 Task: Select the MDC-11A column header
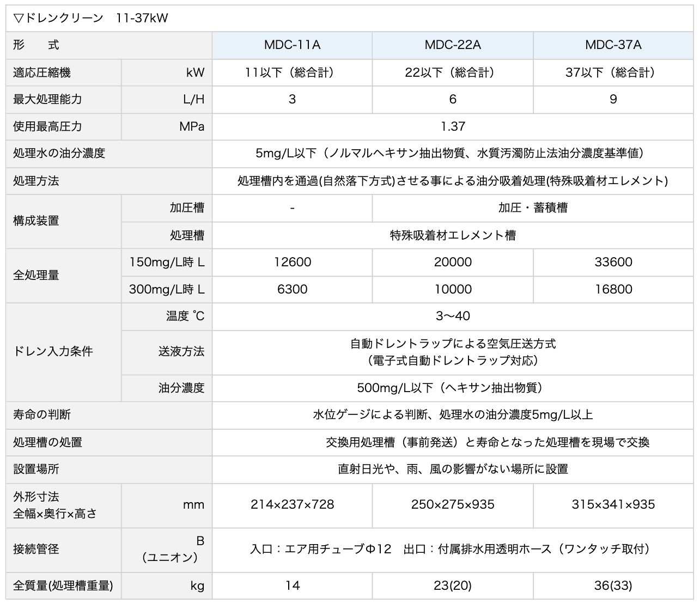[292, 45]
